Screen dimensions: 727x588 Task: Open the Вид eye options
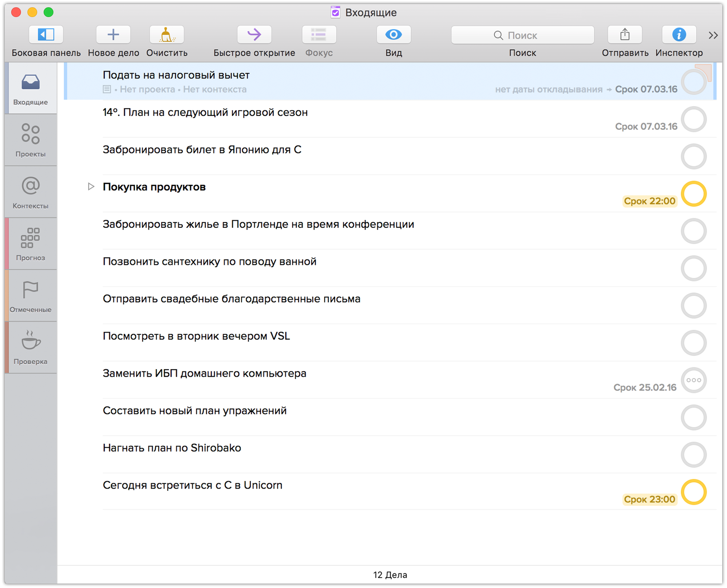pyautogui.click(x=394, y=35)
